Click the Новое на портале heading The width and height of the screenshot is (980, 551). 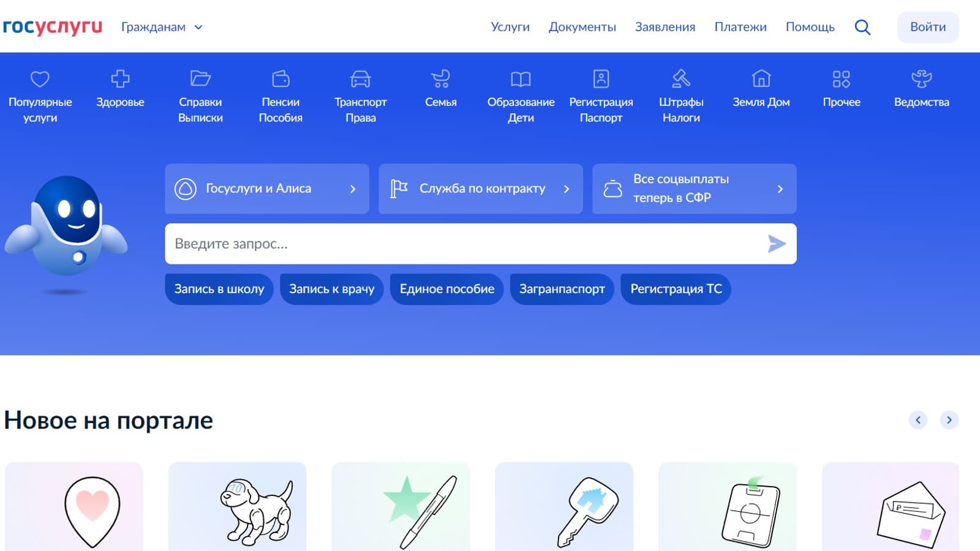pyautogui.click(x=108, y=421)
